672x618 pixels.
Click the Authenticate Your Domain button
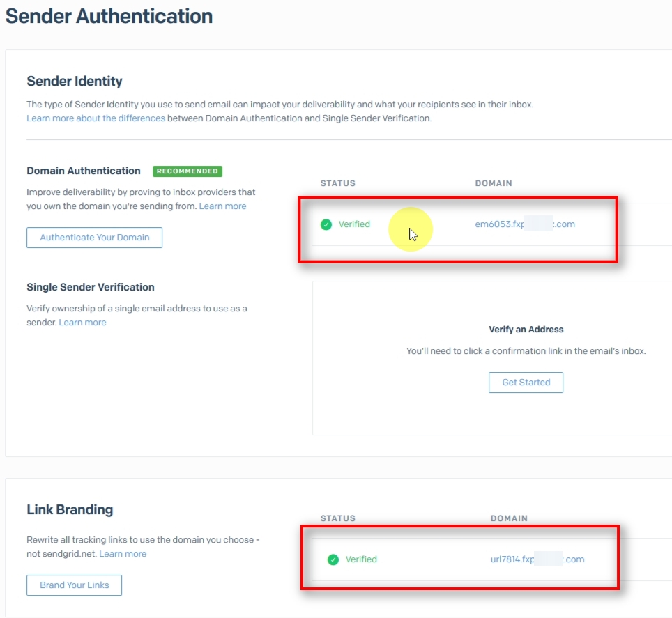click(94, 237)
